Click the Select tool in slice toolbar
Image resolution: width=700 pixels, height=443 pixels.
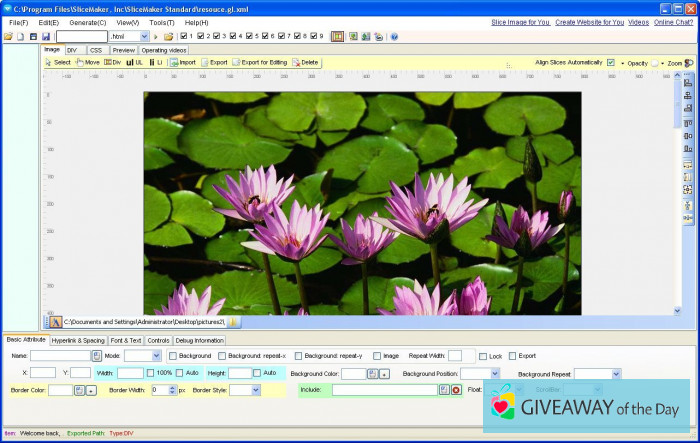[58, 62]
